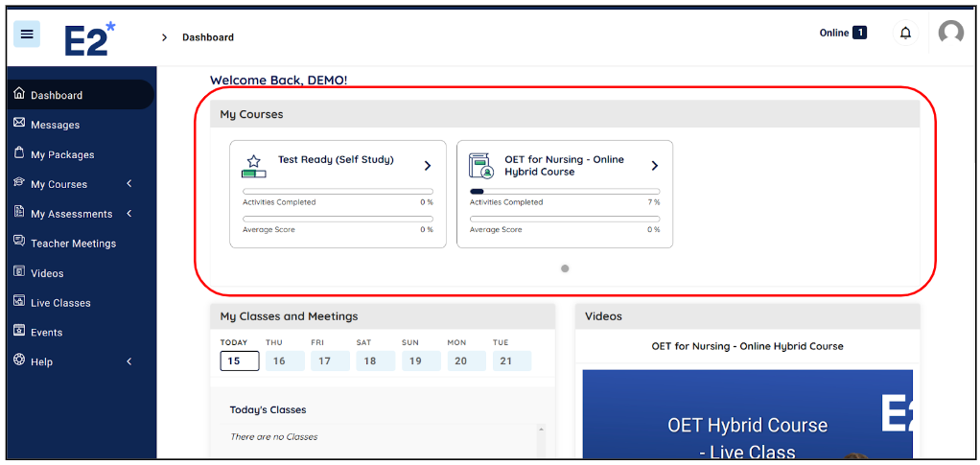Click the Live Classes sidebar icon
Image resolution: width=980 pixels, height=465 pixels.
[x=19, y=302]
